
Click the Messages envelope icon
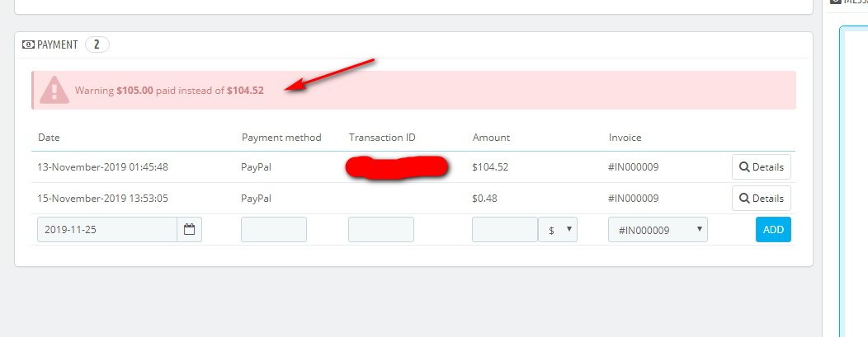(x=835, y=2)
